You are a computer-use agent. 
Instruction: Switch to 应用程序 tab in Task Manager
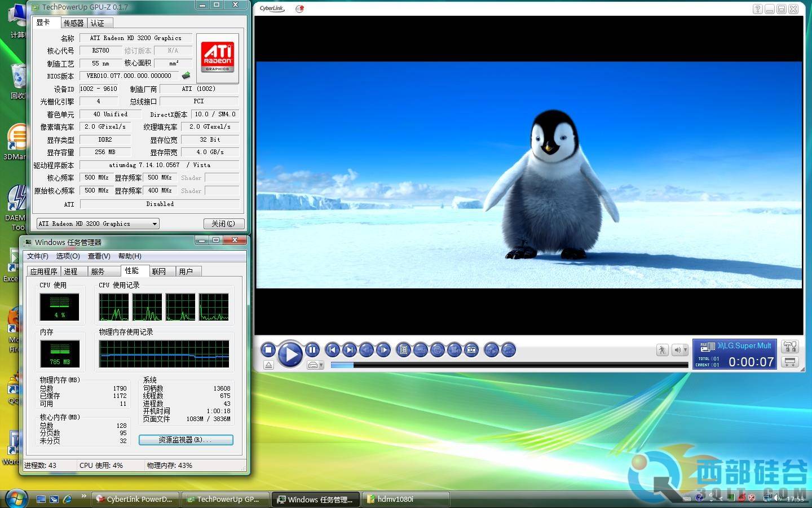point(44,271)
